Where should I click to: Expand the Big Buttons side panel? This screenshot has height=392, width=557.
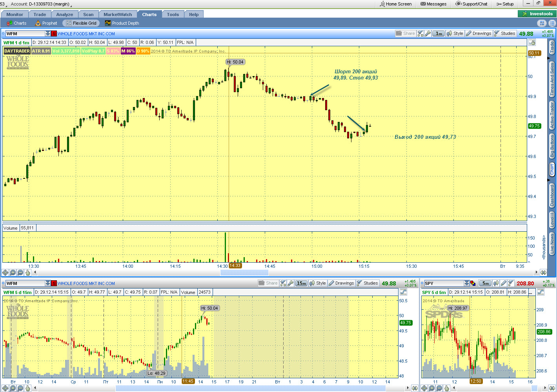click(x=552, y=146)
